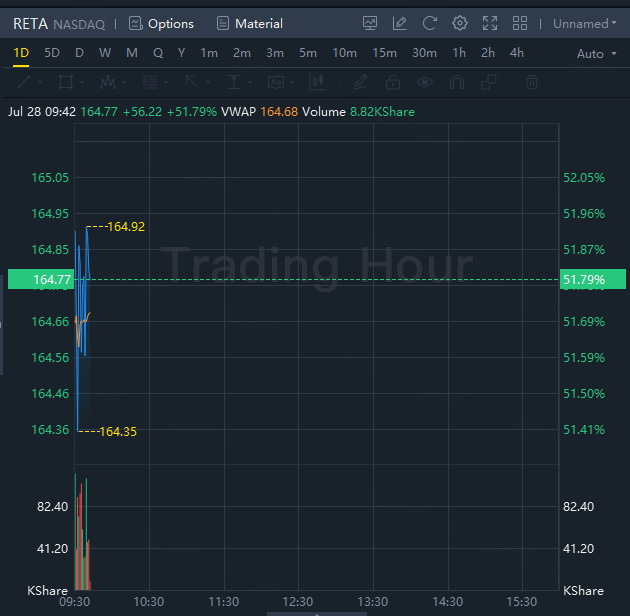Select the 15m interval tab
Image resolution: width=630 pixels, height=616 pixels.
tap(384, 53)
